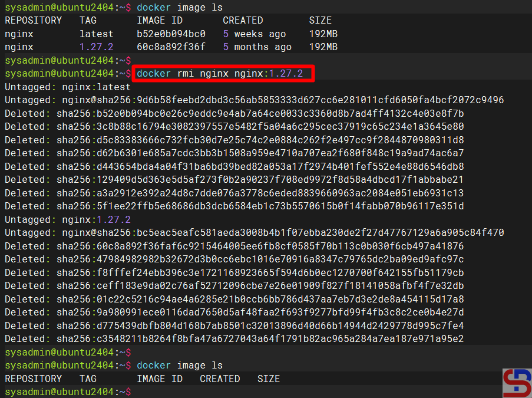Click the red and blue logo watermark
The height and width of the screenshot is (398, 532).
[516, 383]
